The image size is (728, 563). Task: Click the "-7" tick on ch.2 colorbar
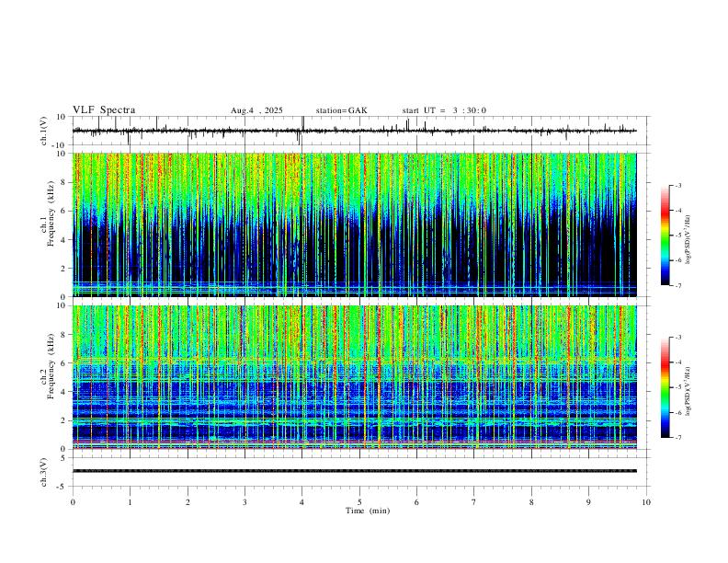tap(678, 438)
